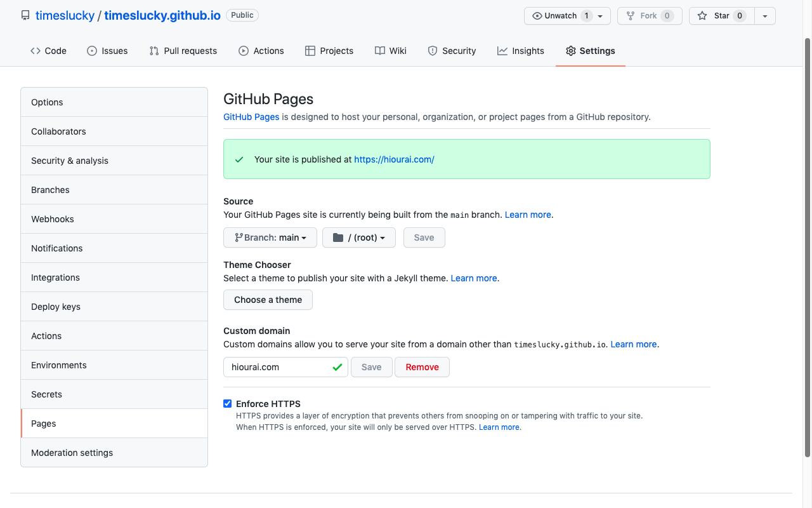
Task: Select Collaborators in the settings sidebar
Action: 114,131
